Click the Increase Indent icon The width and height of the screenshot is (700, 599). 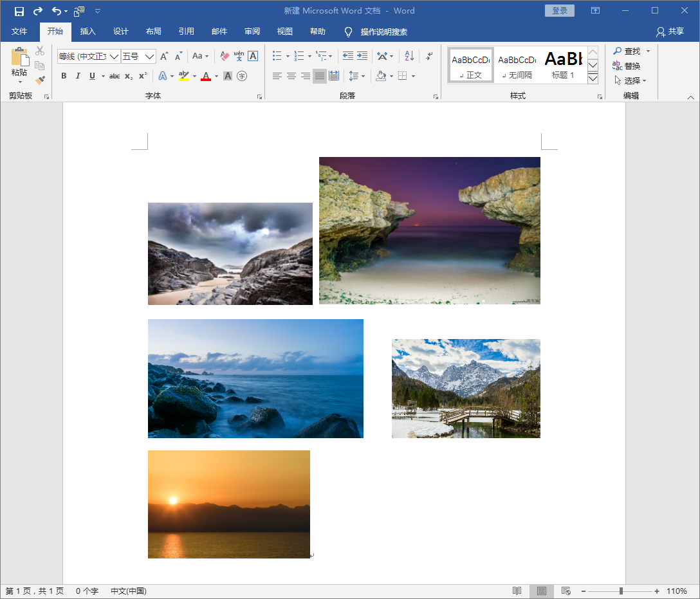pyautogui.click(x=362, y=56)
